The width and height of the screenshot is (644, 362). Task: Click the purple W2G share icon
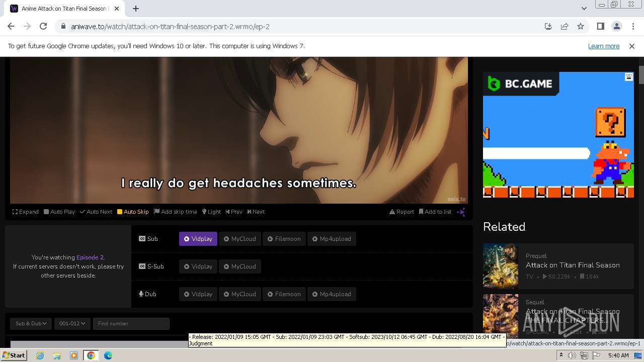(x=461, y=212)
